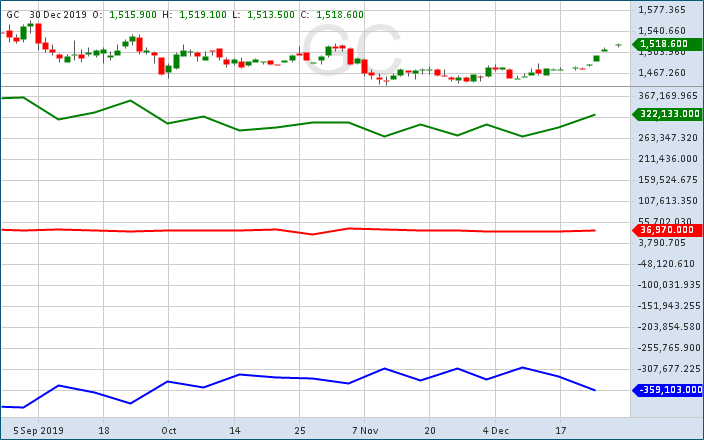The image size is (704, 440).
Task: Click the 20 date label on the time axis
Action: [x=430, y=431]
